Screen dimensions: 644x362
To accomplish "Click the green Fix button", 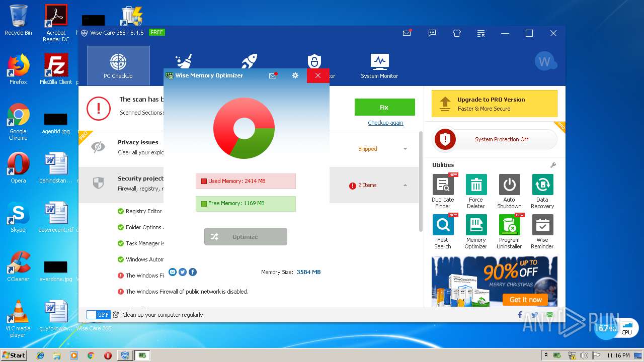I will click(384, 107).
